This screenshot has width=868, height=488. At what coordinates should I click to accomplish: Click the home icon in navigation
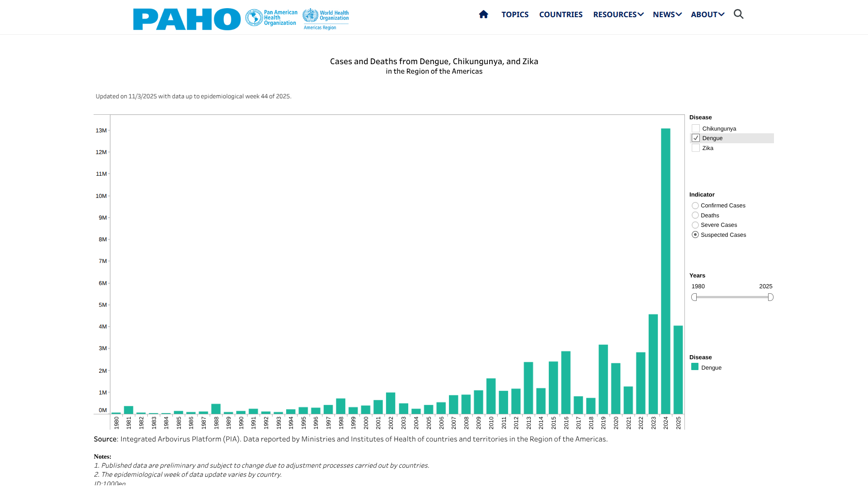[483, 14]
